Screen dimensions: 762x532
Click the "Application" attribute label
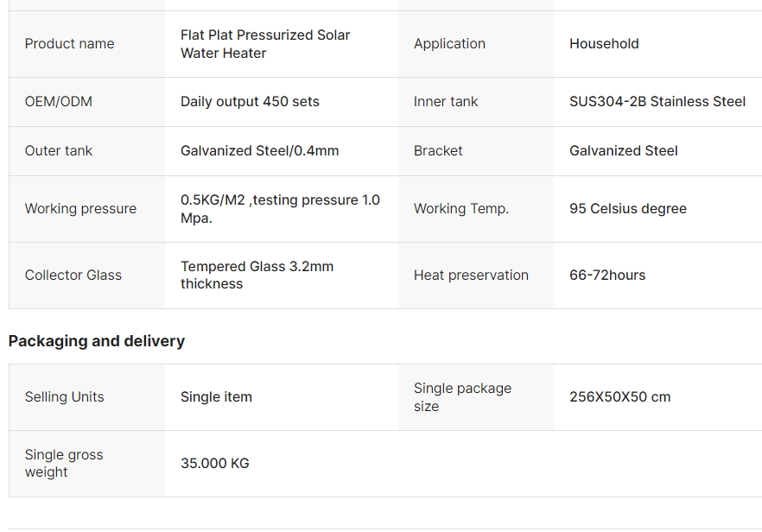pyautogui.click(x=449, y=44)
